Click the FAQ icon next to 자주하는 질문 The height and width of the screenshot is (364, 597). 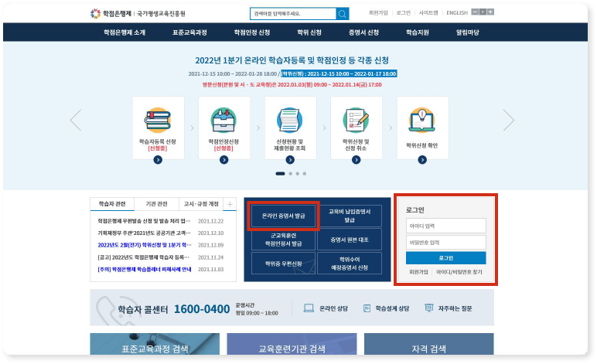point(428,308)
